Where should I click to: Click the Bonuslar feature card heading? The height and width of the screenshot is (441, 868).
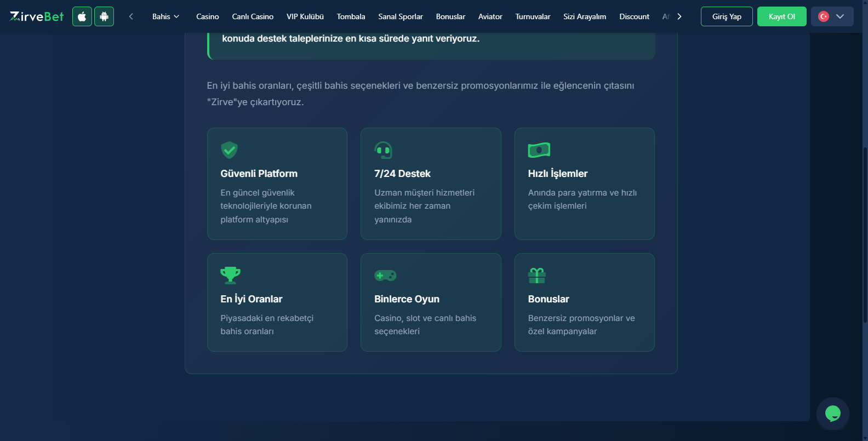pos(549,299)
